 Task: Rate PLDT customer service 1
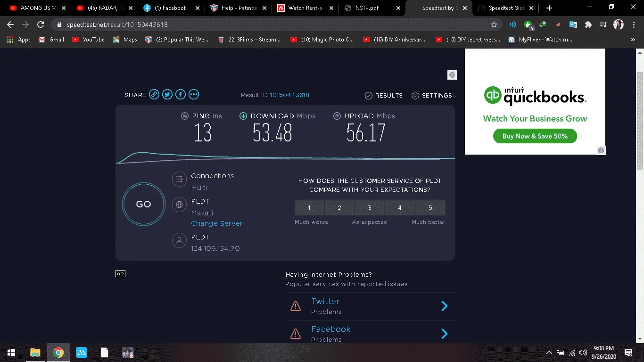click(x=309, y=208)
